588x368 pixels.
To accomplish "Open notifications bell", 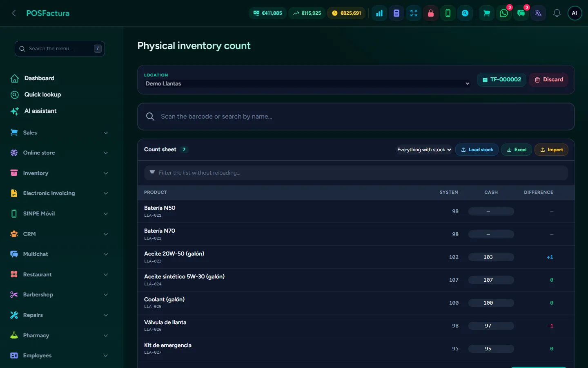I will (x=557, y=13).
